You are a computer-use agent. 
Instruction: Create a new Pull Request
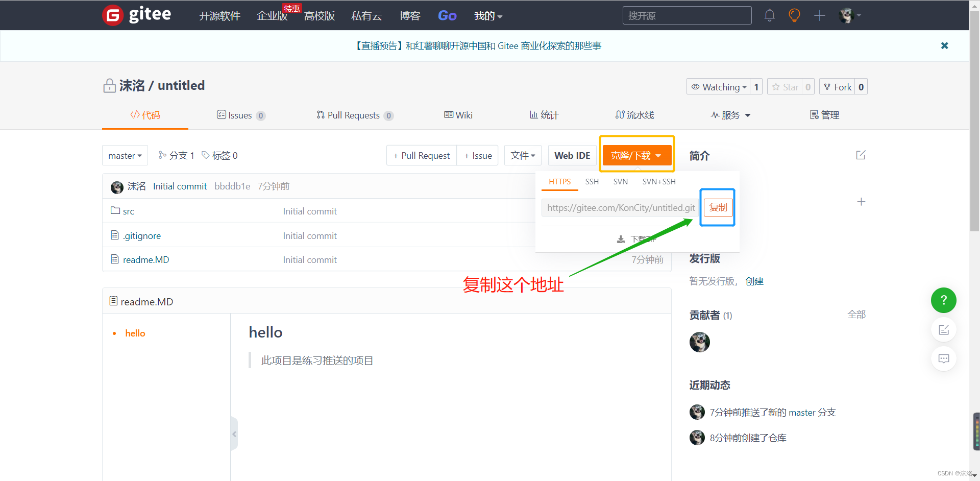422,155
